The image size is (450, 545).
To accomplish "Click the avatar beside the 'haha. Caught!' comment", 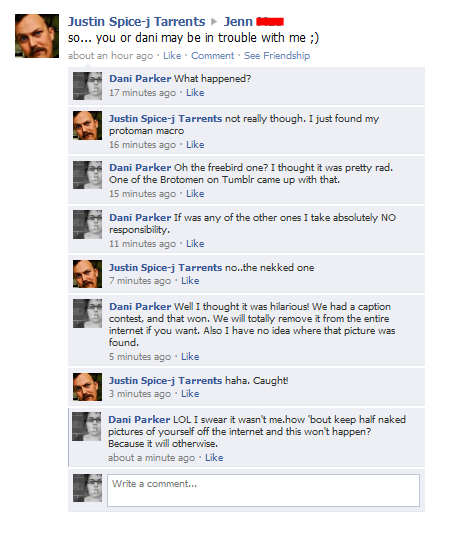I will pyautogui.click(x=88, y=387).
